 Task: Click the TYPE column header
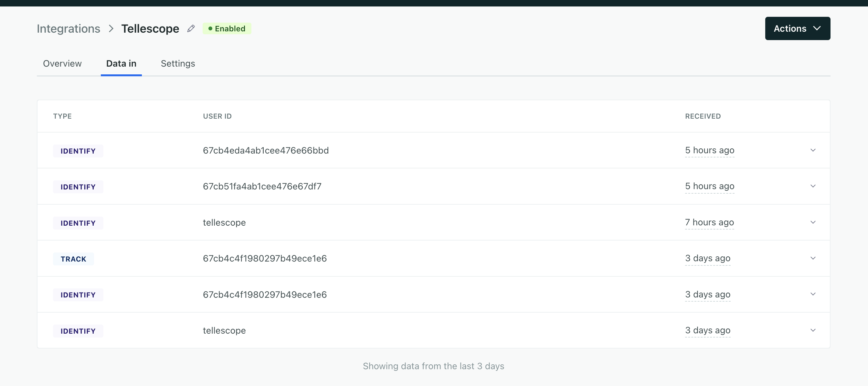(x=62, y=116)
